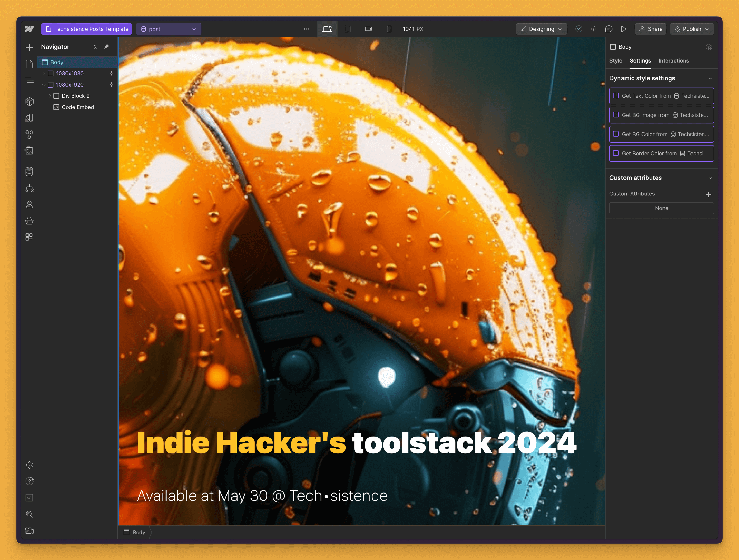Click the Share button
739x560 pixels.
pyautogui.click(x=651, y=29)
